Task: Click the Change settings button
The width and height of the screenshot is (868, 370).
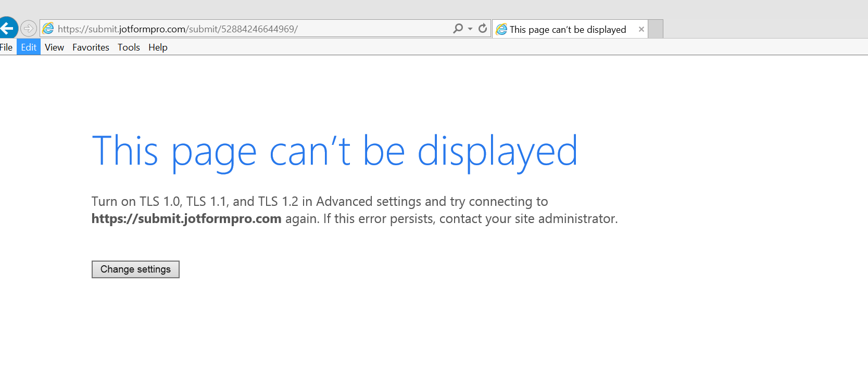Action: coord(135,269)
